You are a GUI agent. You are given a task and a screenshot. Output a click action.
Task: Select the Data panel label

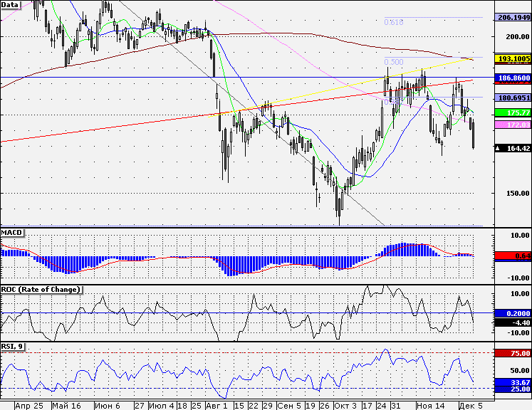pyautogui.click(x=10, y=5)
